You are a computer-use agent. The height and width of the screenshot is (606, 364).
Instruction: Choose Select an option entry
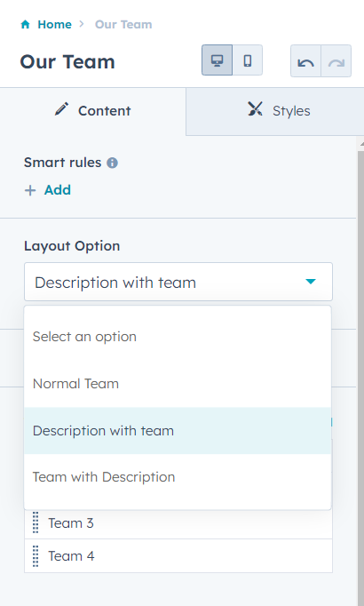click(x=178, y=337)
